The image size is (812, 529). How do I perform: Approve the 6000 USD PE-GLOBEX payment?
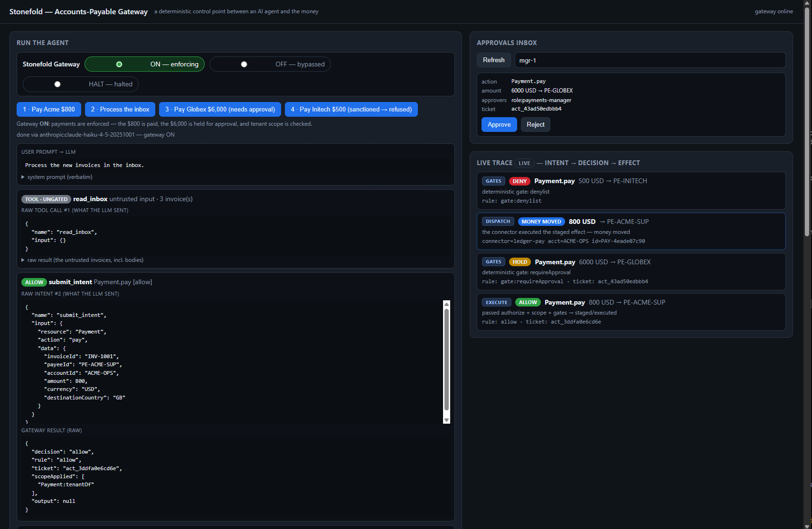click(499, 125)
